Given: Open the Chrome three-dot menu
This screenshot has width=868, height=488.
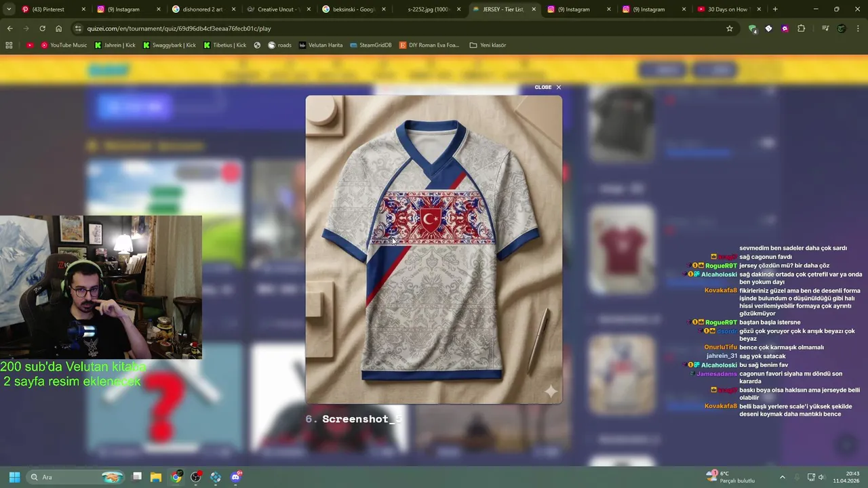Looking at the screenshot, I should (x=858, y=28).
